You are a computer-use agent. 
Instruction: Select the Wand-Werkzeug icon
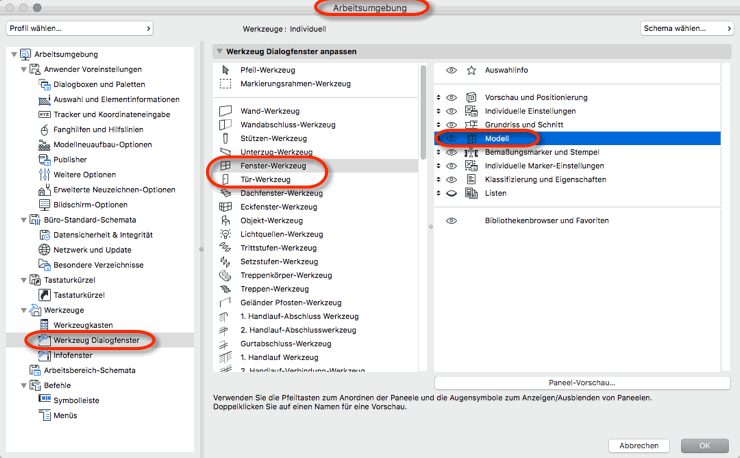[x=226, y=111]
